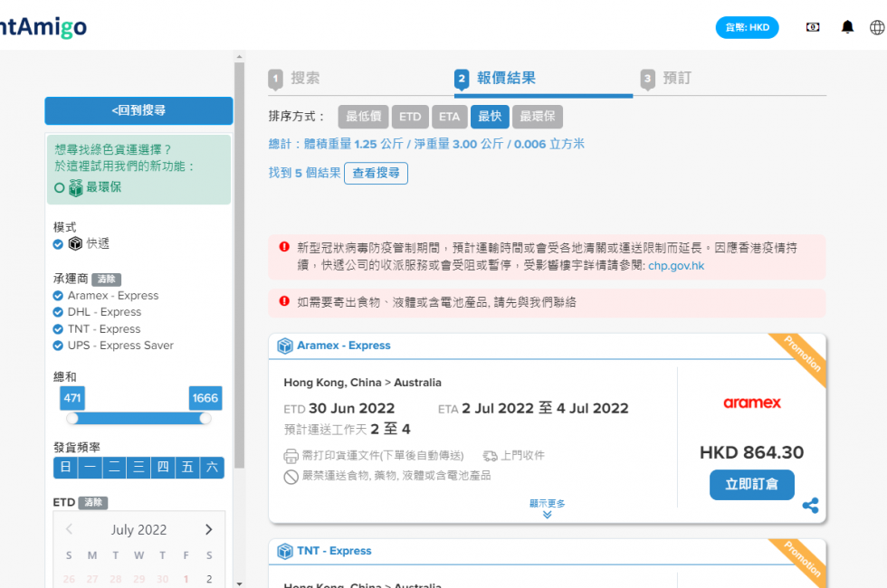Click the sidebar vertical scrollbar thumb

(x=239, y=266)
